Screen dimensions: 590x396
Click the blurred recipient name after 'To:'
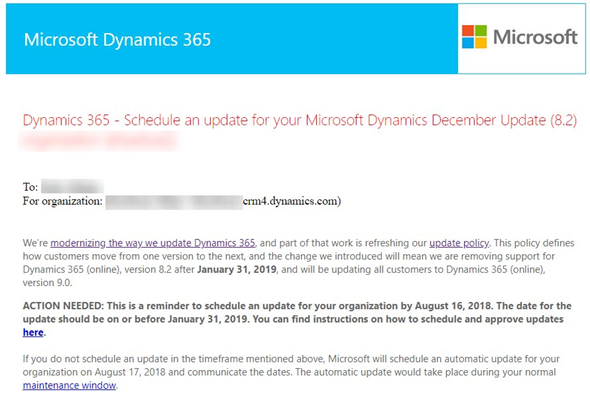(x=72, y=187)
